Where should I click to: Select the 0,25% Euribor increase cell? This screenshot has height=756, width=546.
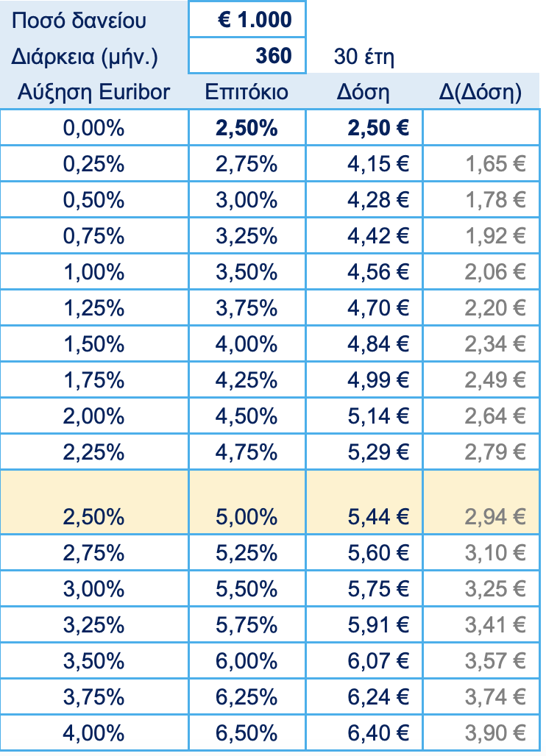(94, 163)
